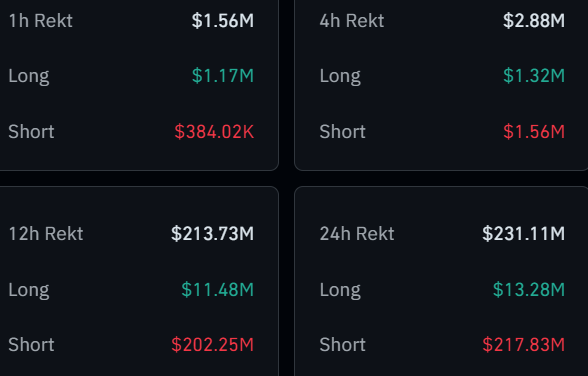588x376 pixels.
Task: Click the 12h Long value $11.48M
Action: [218, 290]
